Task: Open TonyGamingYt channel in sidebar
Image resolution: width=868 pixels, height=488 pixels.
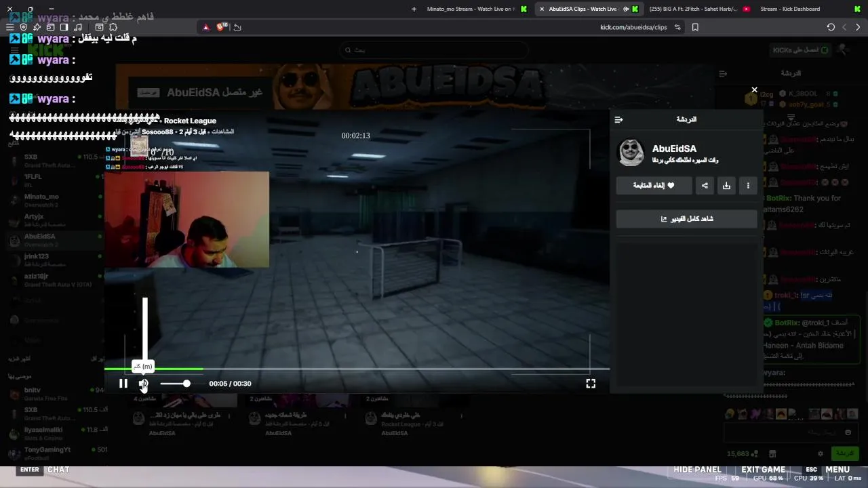Action: 56,453
